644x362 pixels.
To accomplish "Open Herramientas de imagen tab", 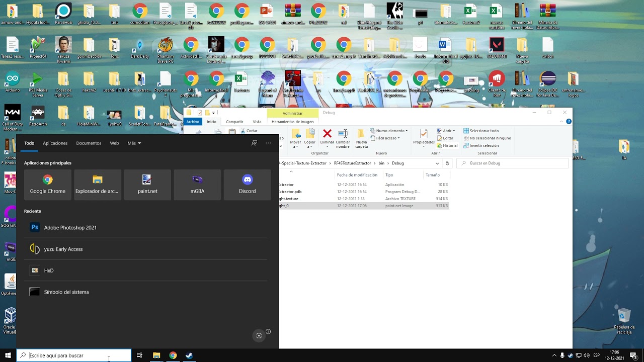I will point(292,122).
